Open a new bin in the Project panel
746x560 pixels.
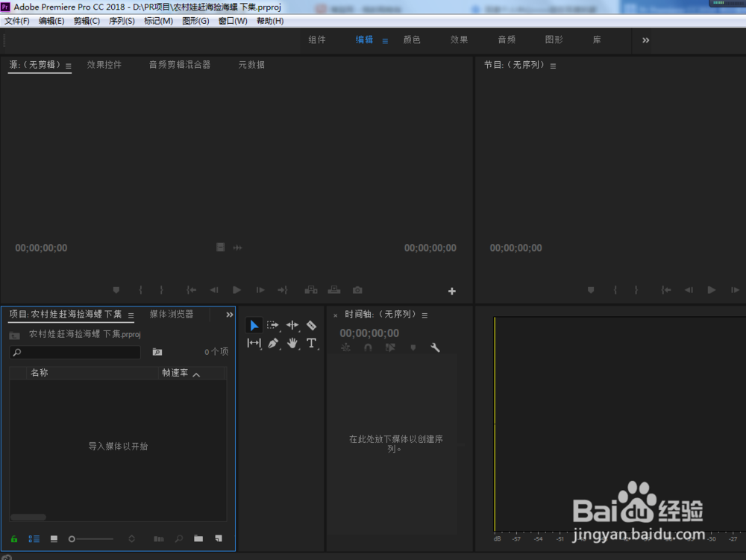(x=198, y=538)
